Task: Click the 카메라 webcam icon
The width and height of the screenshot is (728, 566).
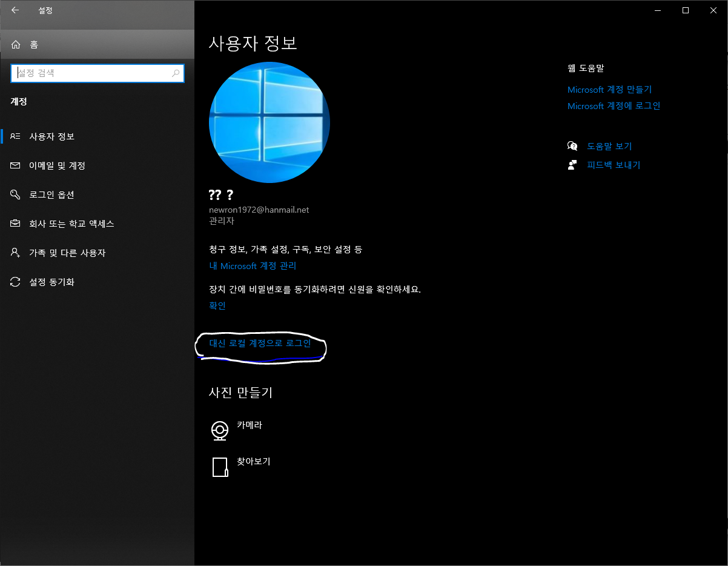Action: pos(219,430)
